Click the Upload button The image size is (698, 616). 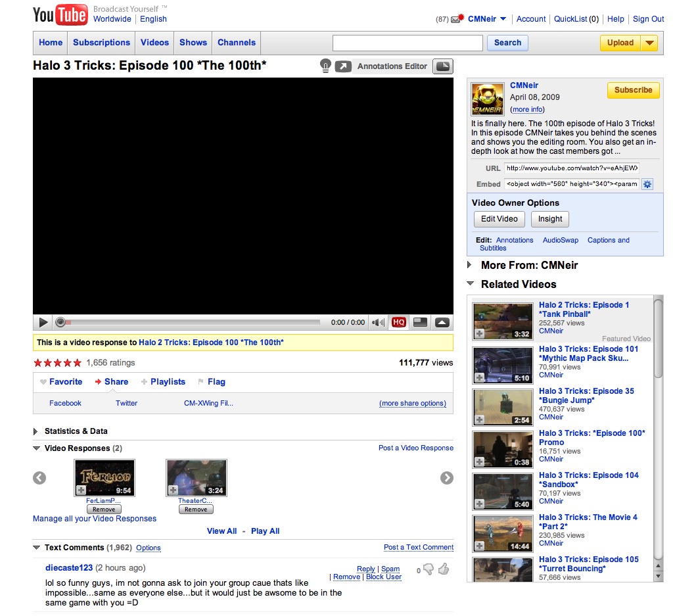coord(620,43)
